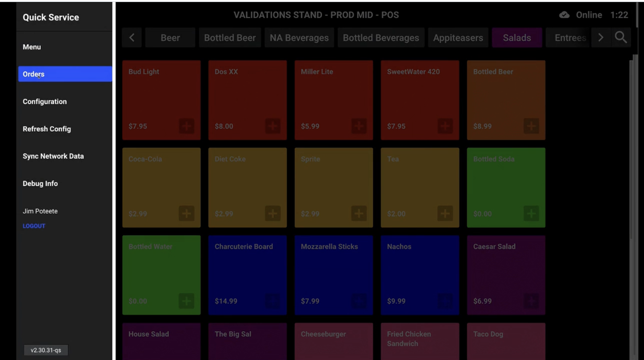Click the VALIDATIONS STAND - PROD MID - POS title
The height and width of the screenshot is (360, 644).
(316, 15)
